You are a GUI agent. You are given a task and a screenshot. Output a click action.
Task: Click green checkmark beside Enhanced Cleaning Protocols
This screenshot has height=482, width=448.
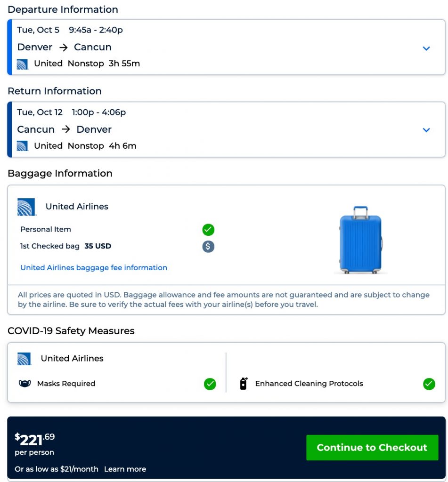[429, 384]
